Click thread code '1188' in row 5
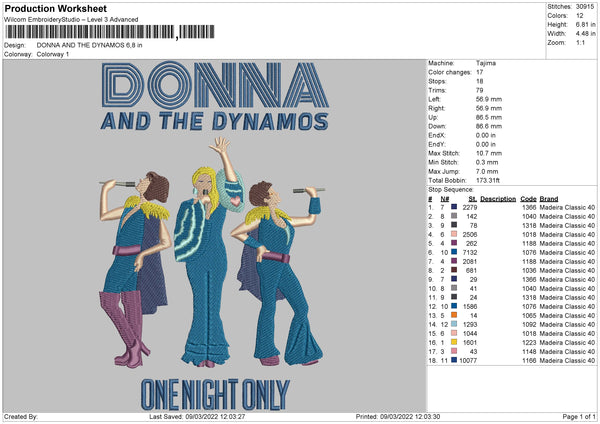The height and width of the screenshot is (424, 600). pos(529,243)
